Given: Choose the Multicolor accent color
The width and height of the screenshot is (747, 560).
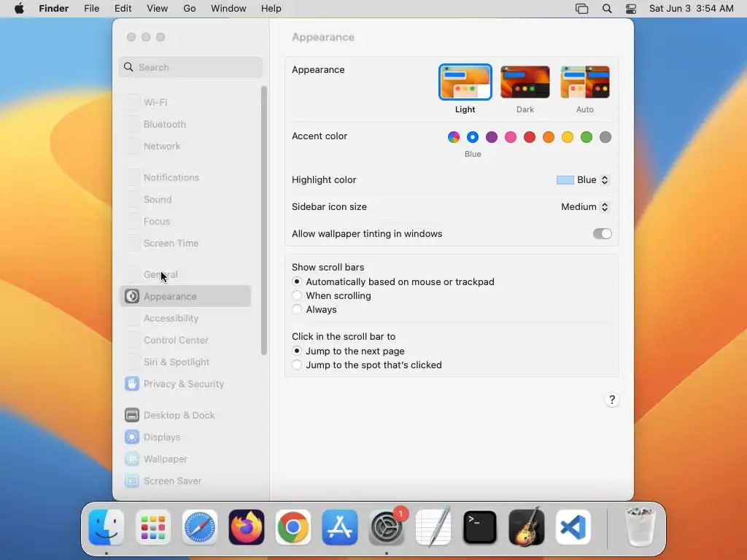Looking at the screenshot, I should [x=454, y=137].
